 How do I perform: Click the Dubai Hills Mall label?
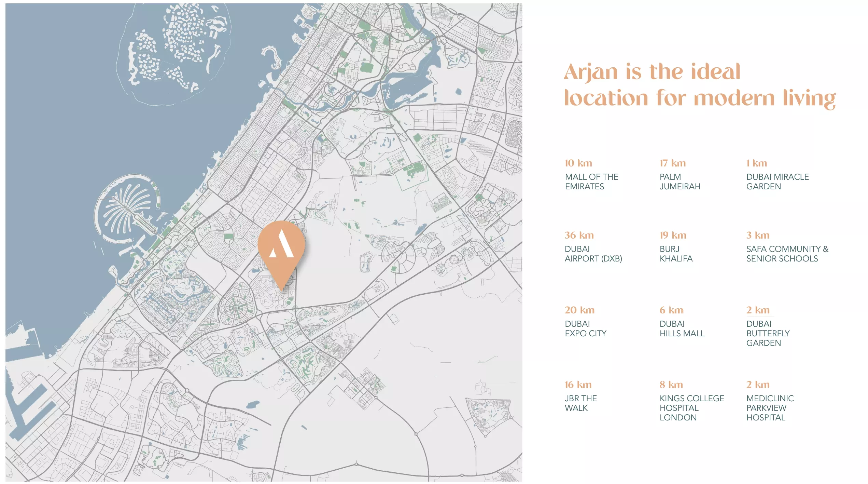(x=682, y=328)
